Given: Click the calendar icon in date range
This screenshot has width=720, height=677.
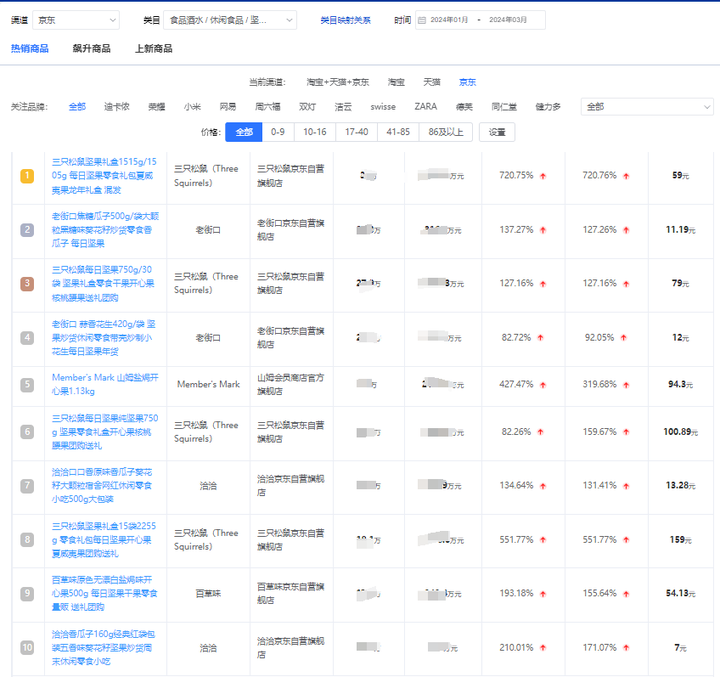Looking at the screenshot, I should pyautogui.click(x=422, y=20).
